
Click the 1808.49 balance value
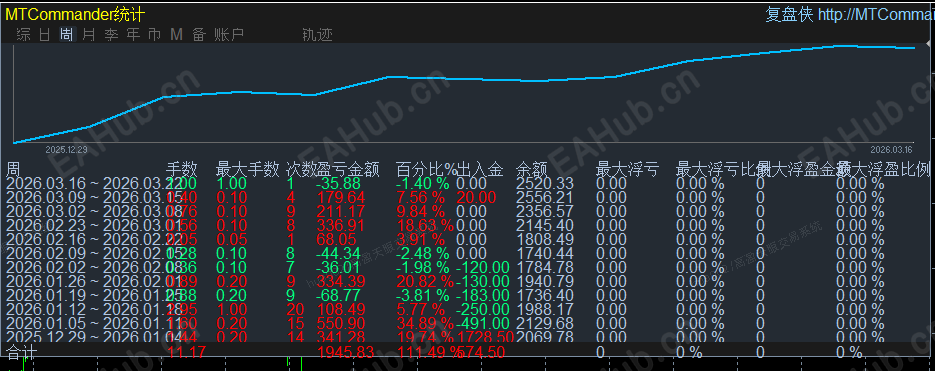click(x=544, y=239)
